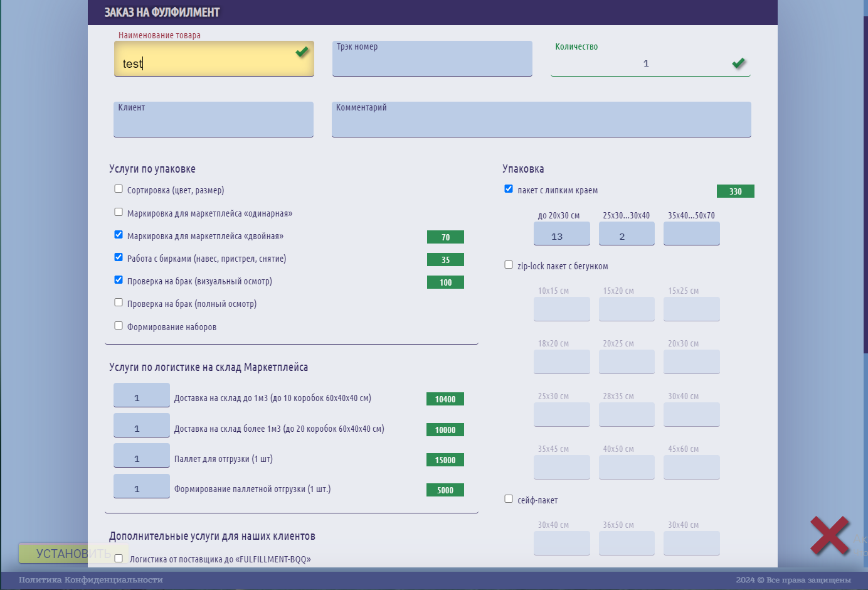Edit quantity for Формирование паллетной отгрузки
This screenshot has width=868, height=590.
point(142,486)
